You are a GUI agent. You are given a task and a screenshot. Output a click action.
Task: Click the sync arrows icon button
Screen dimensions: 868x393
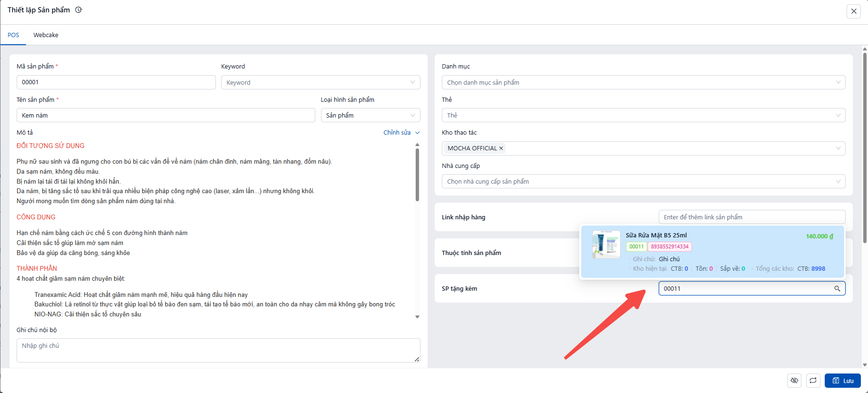tap(813, 381)
